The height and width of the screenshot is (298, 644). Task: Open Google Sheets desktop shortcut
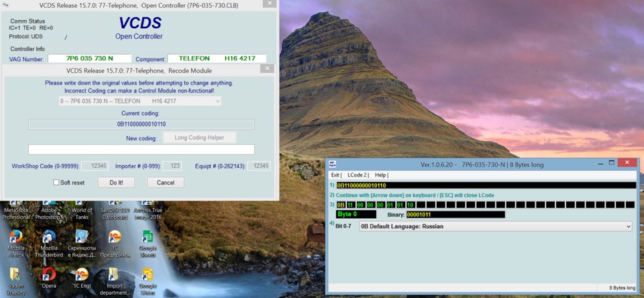point(148,244)
